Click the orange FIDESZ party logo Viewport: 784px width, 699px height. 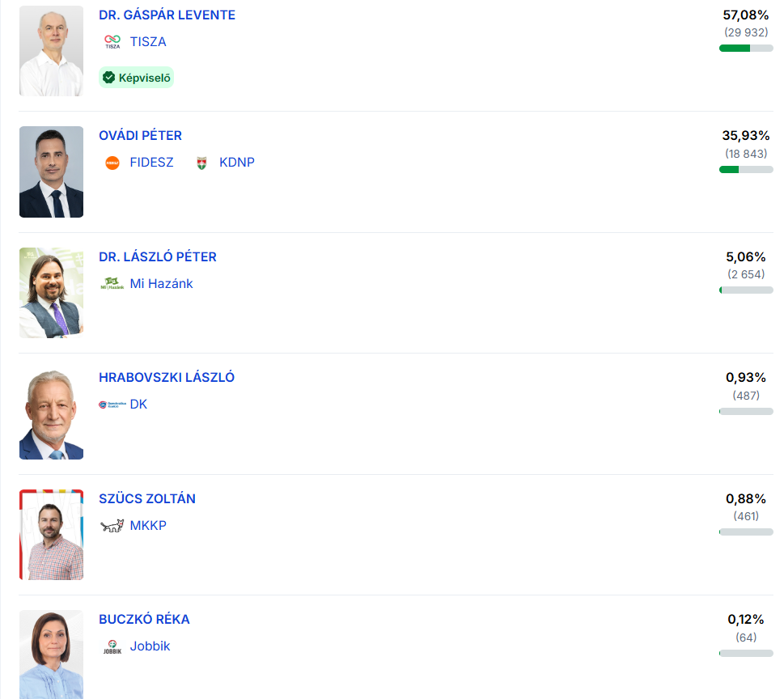click(112, 163)
